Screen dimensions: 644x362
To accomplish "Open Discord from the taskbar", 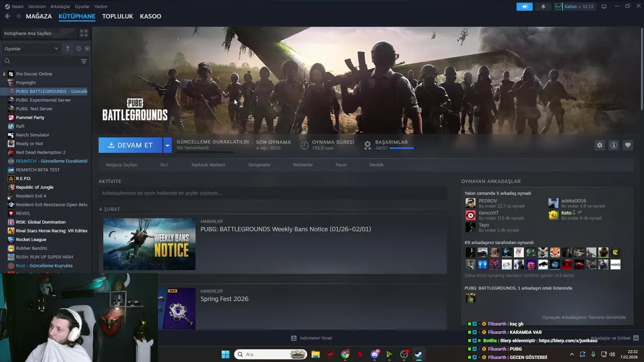I will (x=375, y=354).
